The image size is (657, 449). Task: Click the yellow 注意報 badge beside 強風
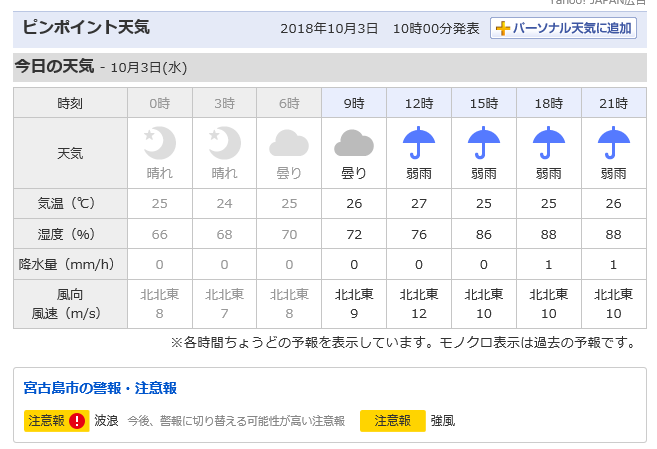click(393, 421)
